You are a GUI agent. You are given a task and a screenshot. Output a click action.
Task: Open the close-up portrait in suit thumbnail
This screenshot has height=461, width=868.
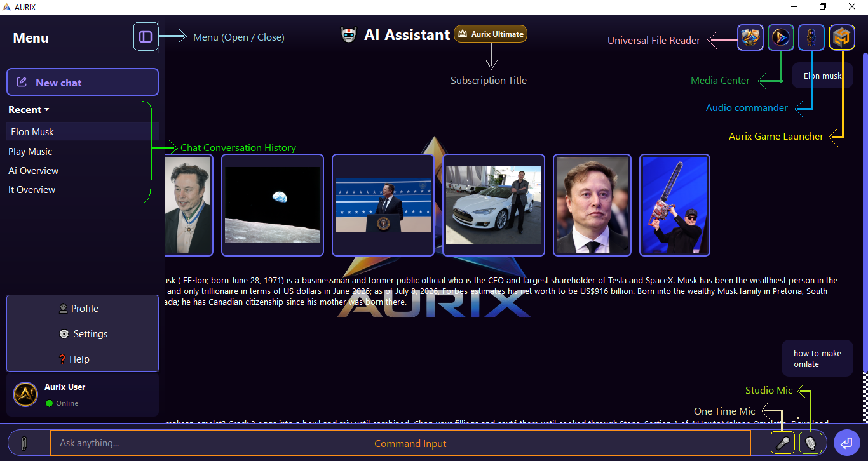coord(592,205)
